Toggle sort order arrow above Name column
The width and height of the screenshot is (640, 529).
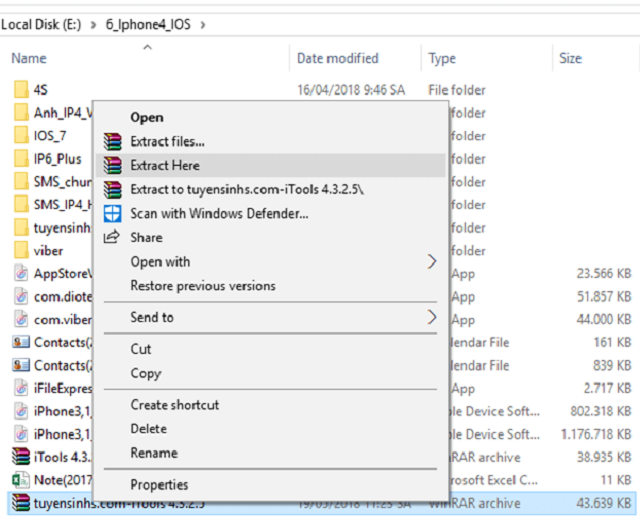pyautogui.click(x=148, y=47)
